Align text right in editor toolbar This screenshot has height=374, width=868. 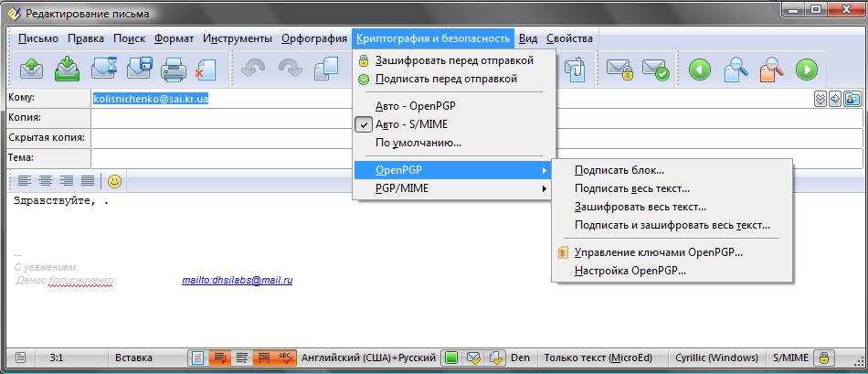pos(67,180)
